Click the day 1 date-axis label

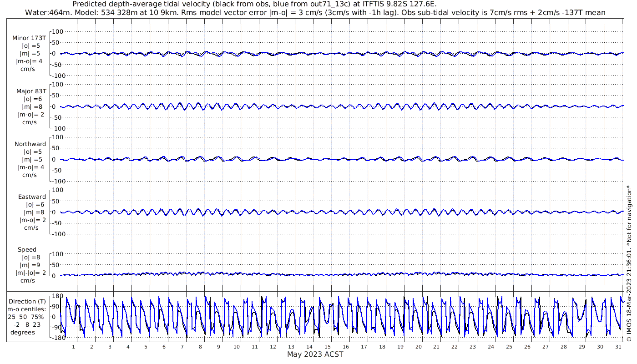(x=73, y=347)
